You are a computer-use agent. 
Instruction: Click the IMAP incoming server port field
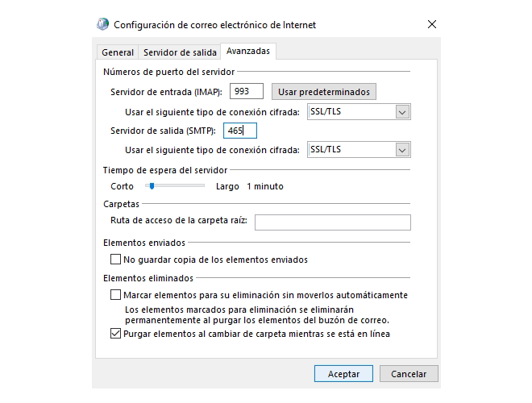pyautogui.click(x=247, y=92)
